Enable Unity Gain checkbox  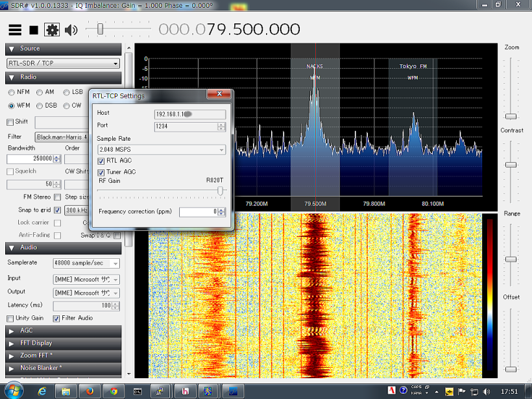10,319
